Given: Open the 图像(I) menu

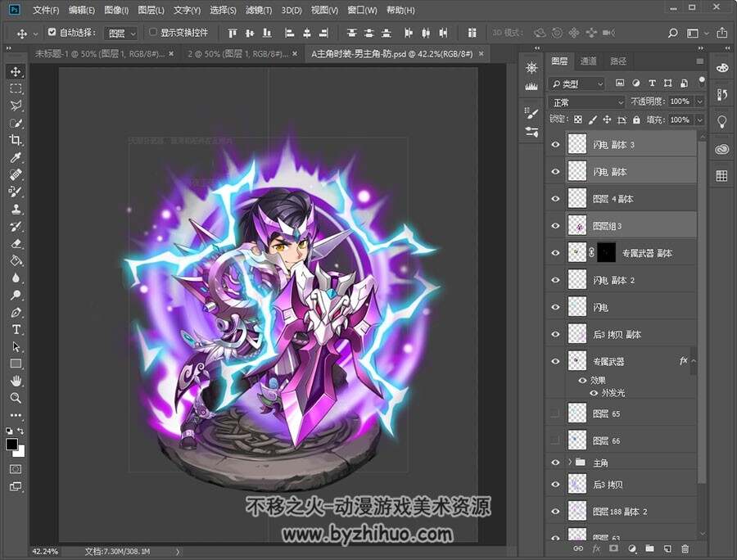Looking at the screenshot, I should tap(116, 10).
